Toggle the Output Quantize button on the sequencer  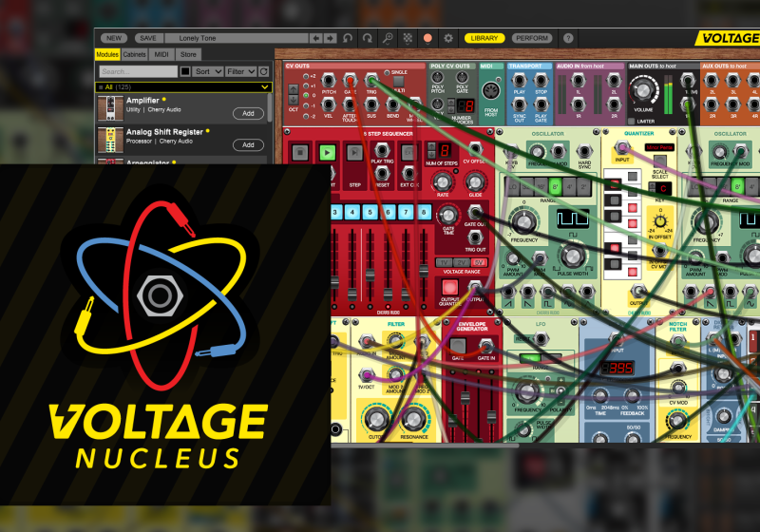tap(449, 287)
